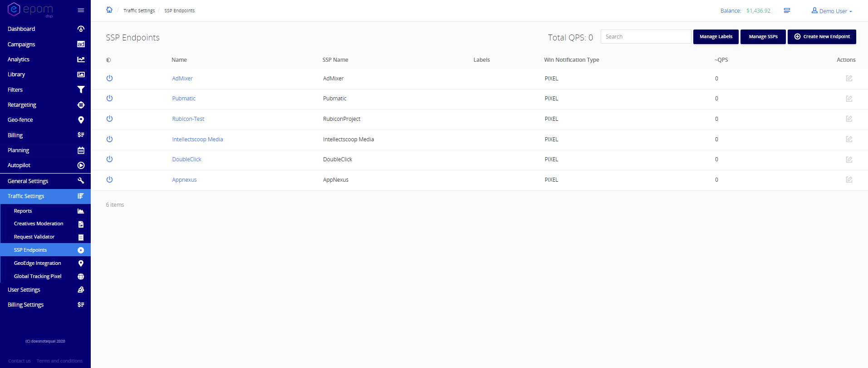This screenshot has width=868, height=368.
Task: Edit the Rubicon-Test endpoint
Action: [x=849, y=119]
